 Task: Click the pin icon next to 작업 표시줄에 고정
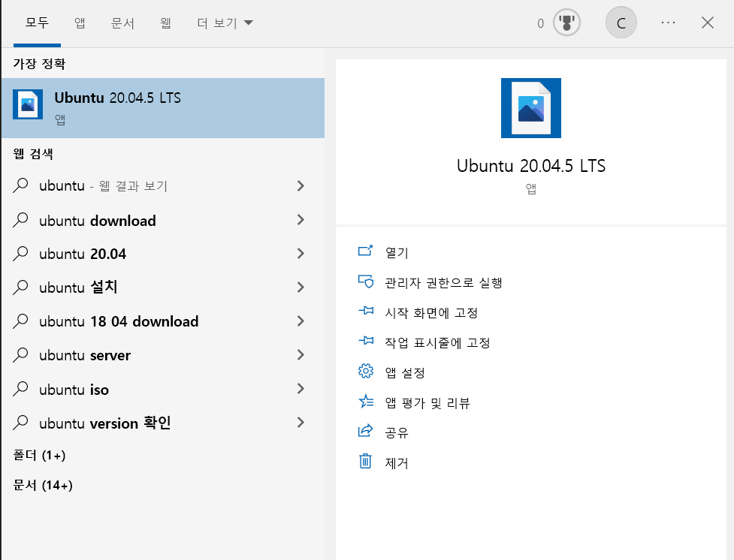point(366,340)
